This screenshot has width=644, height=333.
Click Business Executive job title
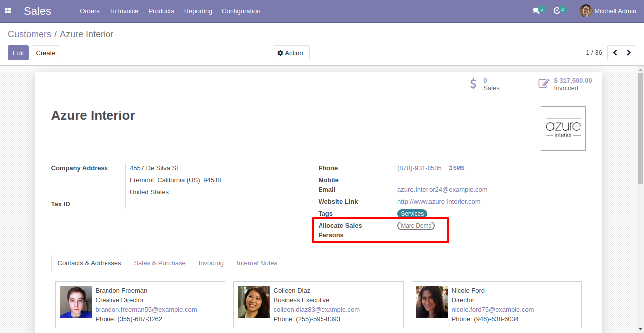302,300
